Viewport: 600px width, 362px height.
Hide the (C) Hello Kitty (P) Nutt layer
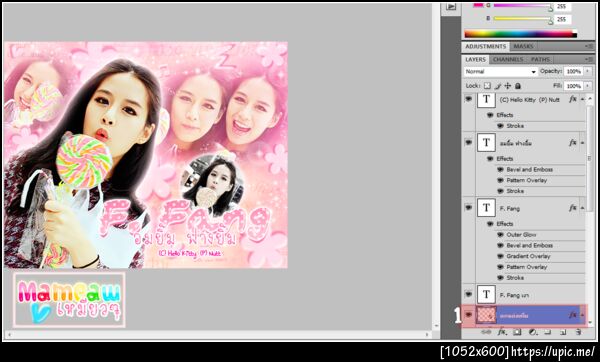(x=468, y=99)
